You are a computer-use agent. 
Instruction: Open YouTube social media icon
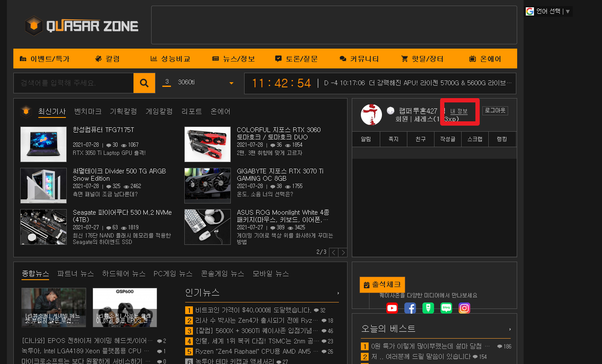(392, 308)
